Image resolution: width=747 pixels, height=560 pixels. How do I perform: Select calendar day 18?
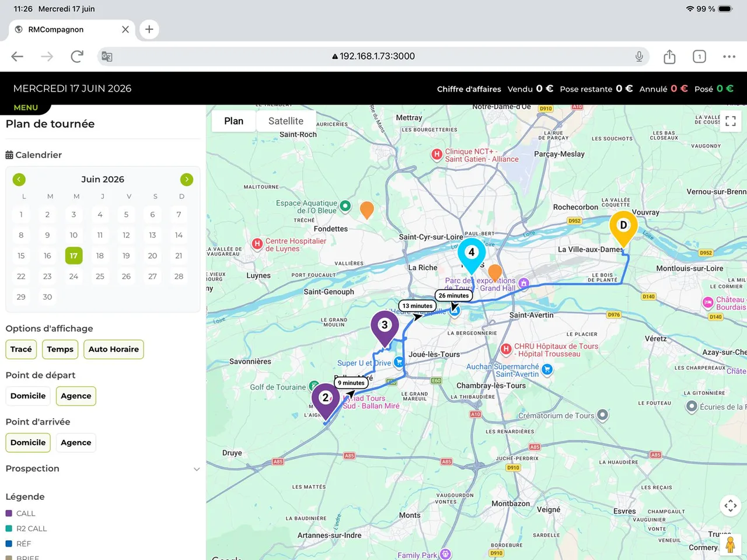[100, 256]
